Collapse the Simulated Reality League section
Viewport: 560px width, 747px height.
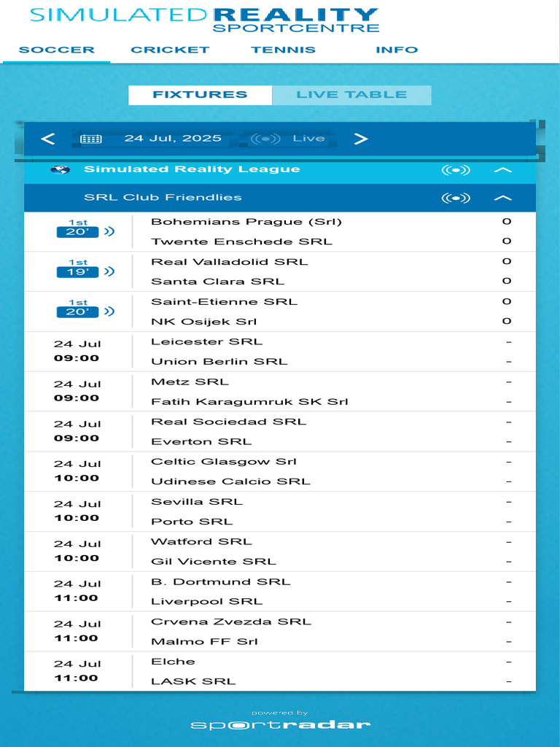coord(503,170)
